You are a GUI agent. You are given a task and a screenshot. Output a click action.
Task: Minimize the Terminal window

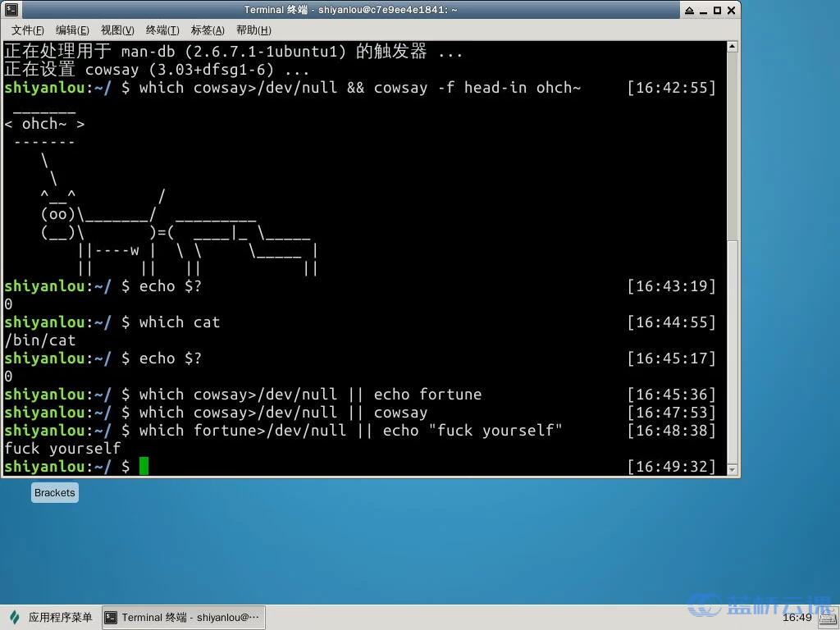coord(702,10)
